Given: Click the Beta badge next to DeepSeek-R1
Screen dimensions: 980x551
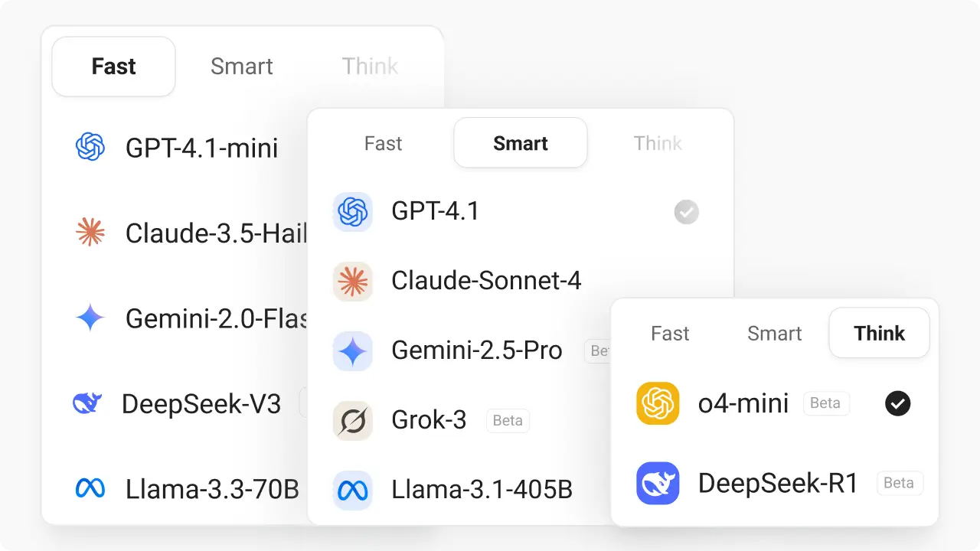Looking at the screenshot, I should tap(899, 483).
